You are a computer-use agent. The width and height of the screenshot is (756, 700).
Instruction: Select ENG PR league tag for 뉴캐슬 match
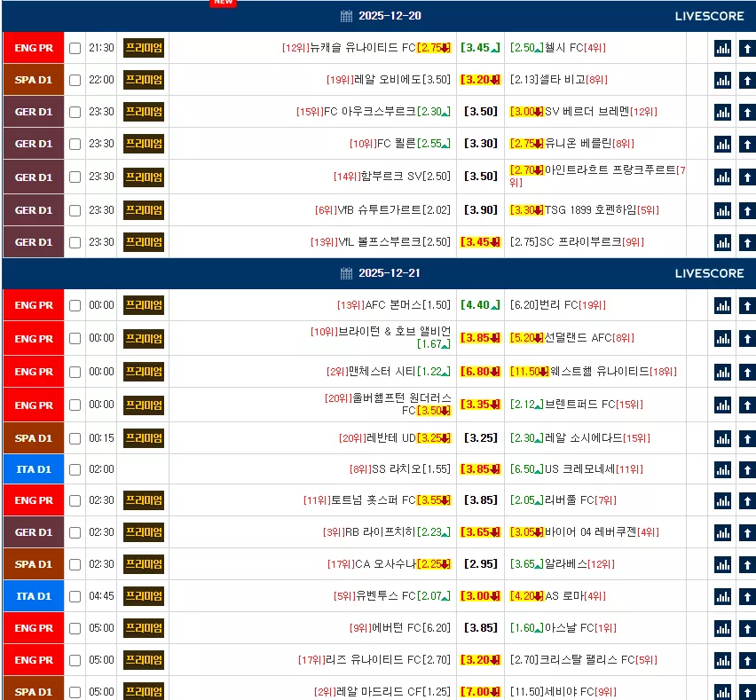(34, 48)
